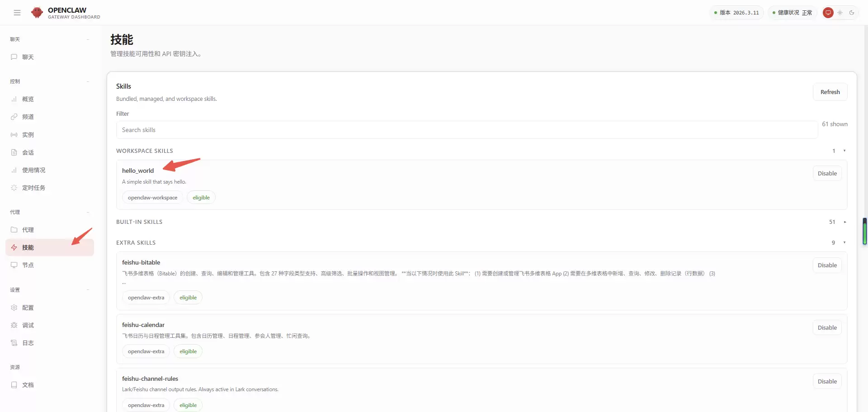Click the page vertical scrollbar thumb
The height and width of the screenshot is (412, 868).
(864, 231)
